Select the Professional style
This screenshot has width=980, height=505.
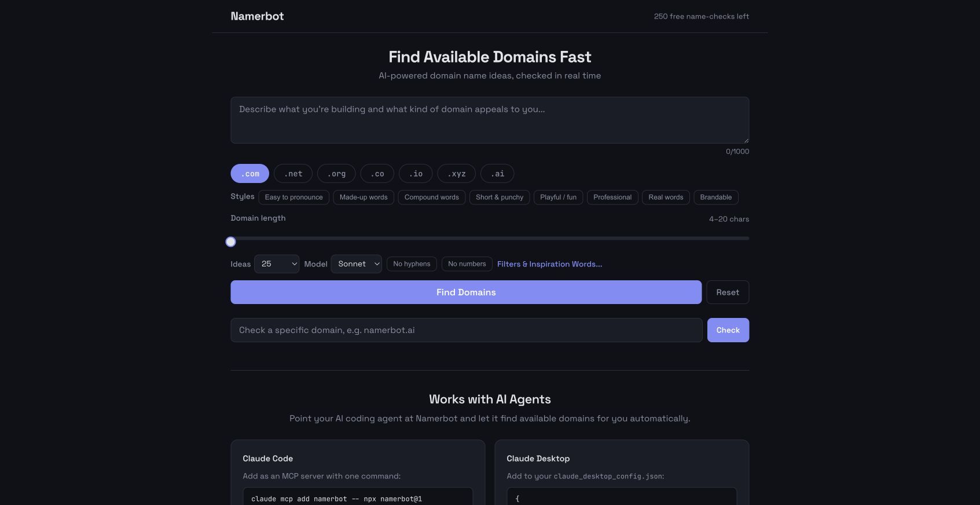(x=612, y=197)
